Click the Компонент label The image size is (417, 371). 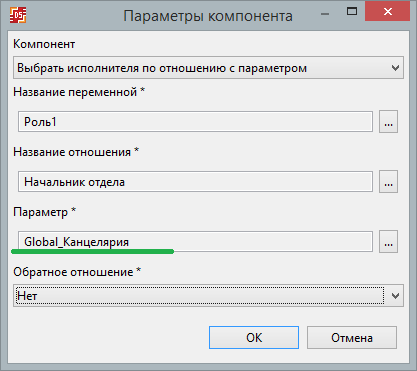[x=44, y=44]
